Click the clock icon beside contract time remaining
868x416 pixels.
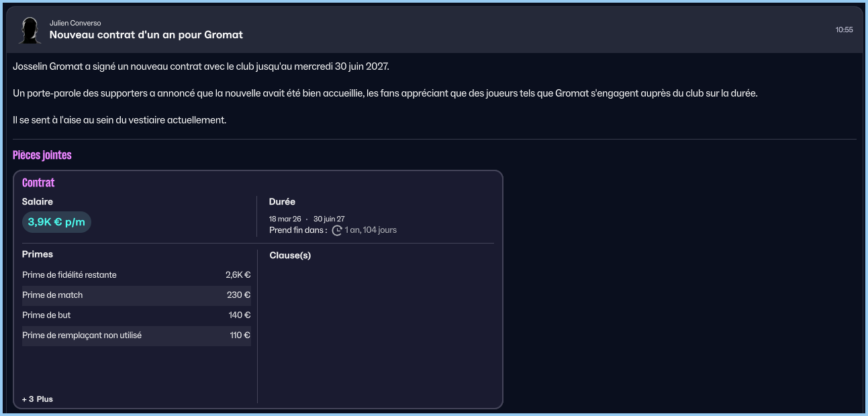point(337,230)
